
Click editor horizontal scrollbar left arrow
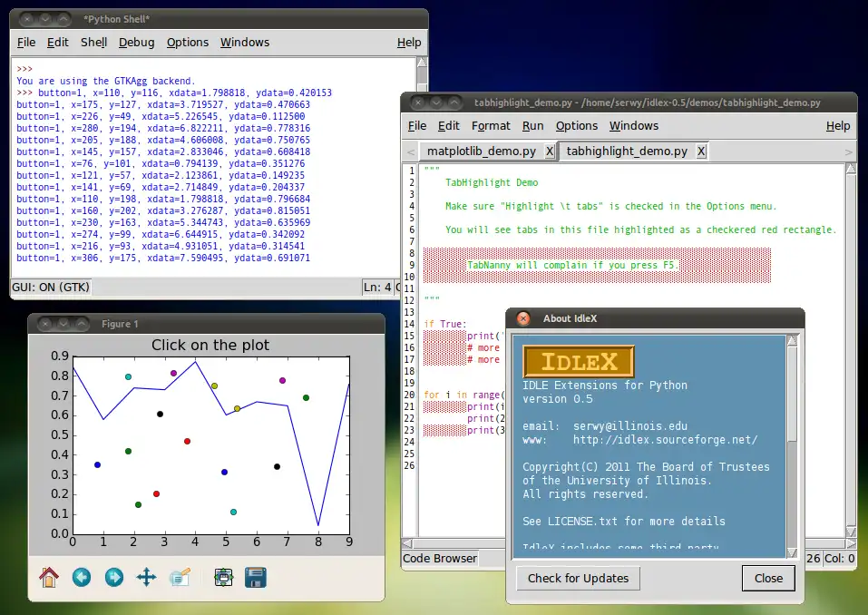pyautogui.click(x=408, y=543)
